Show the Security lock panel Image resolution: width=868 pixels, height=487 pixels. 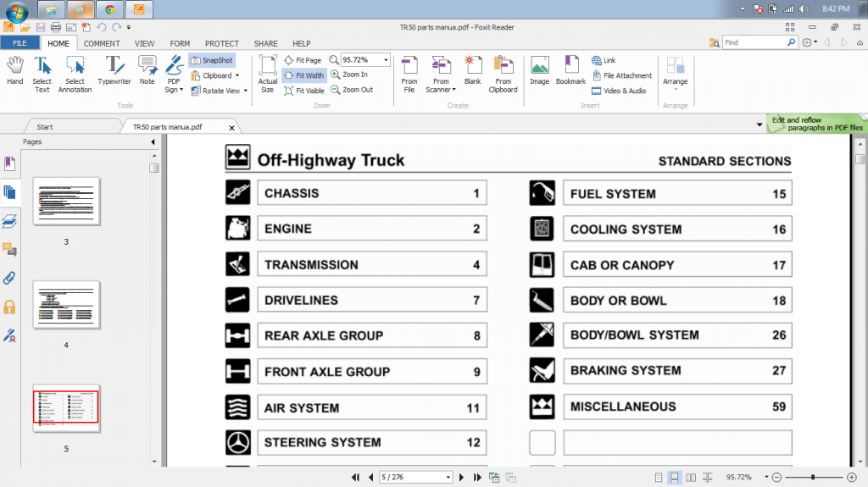click(x=10, y=307)
